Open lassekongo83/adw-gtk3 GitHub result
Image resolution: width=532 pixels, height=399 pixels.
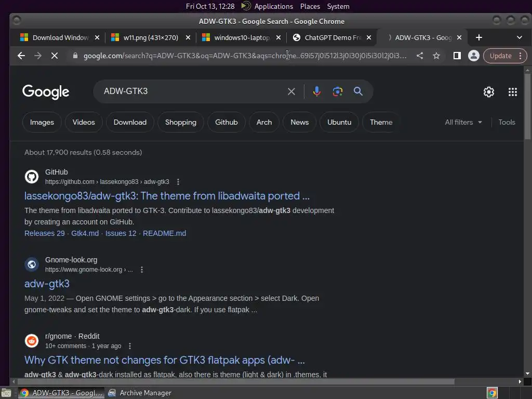[167, 196]
